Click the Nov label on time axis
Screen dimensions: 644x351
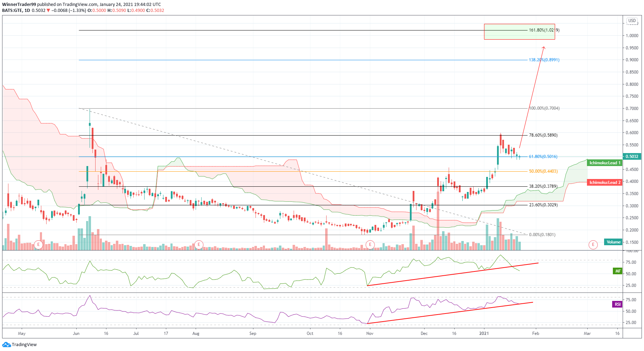370,333
